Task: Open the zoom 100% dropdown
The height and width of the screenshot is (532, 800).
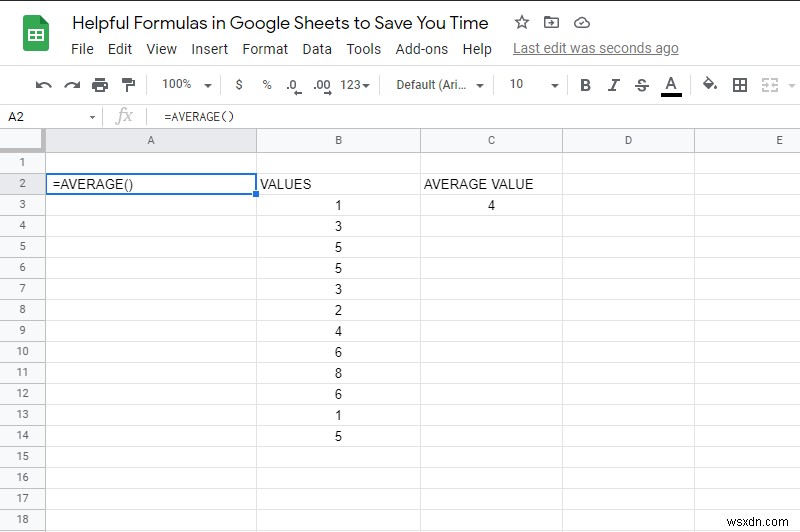Action: pyautogui.click(x=187, y=85)
